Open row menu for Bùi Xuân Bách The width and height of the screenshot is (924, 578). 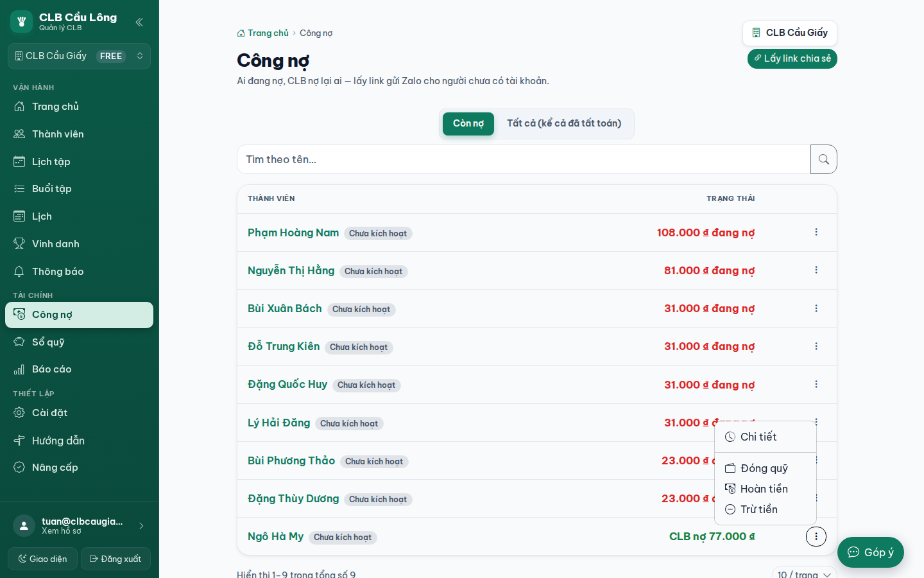click(816, 308)
